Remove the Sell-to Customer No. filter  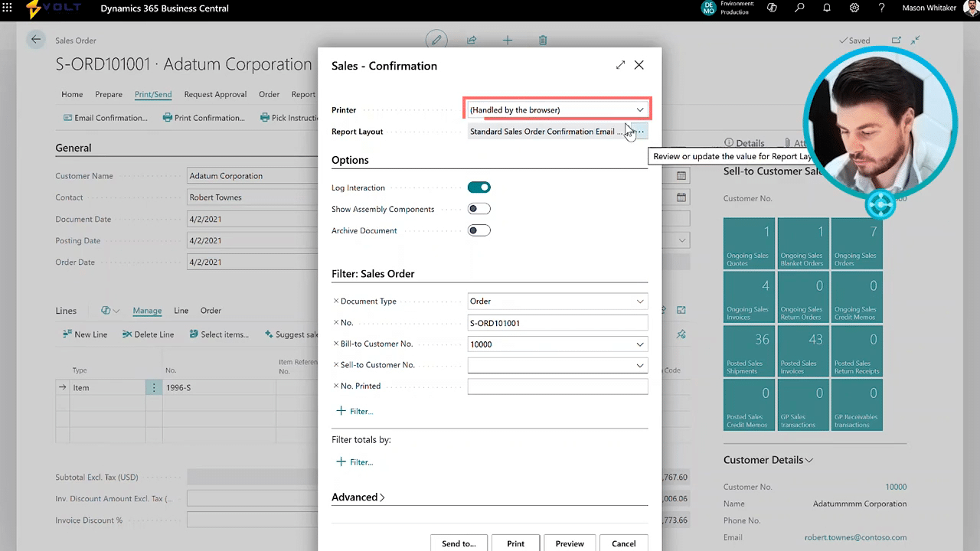click(x=335, y=365)
